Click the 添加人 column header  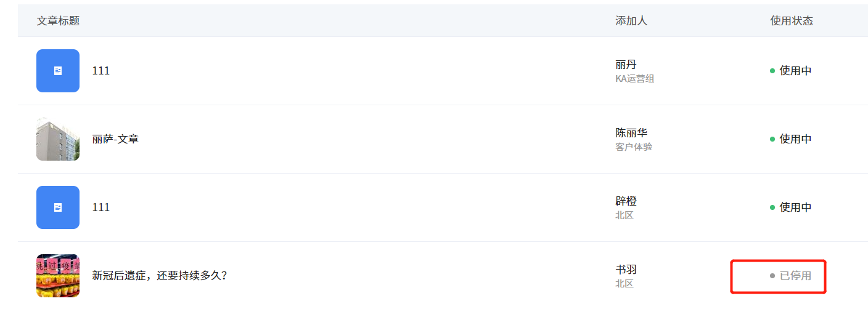pyautogui.click(x=631, y=21)
